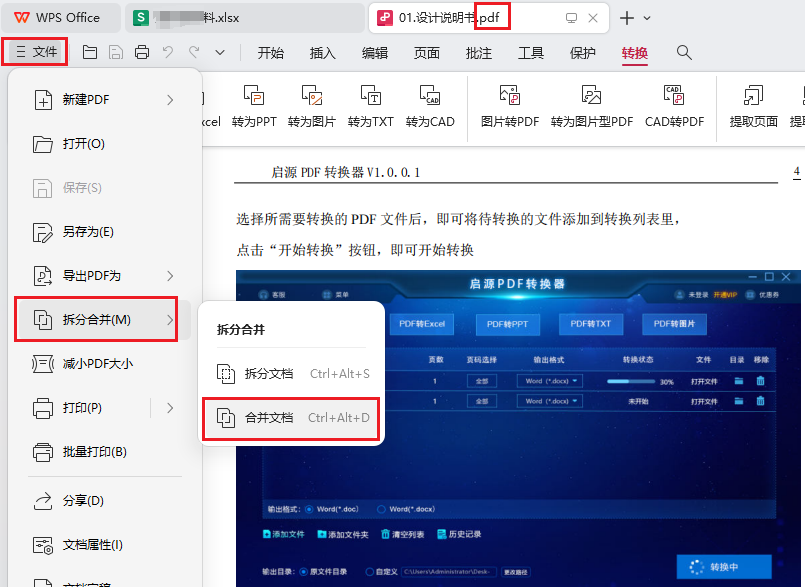Click the open folder icon in quick toolbar
The height and width of the screenshot is (587, 805).
point(90,52)
